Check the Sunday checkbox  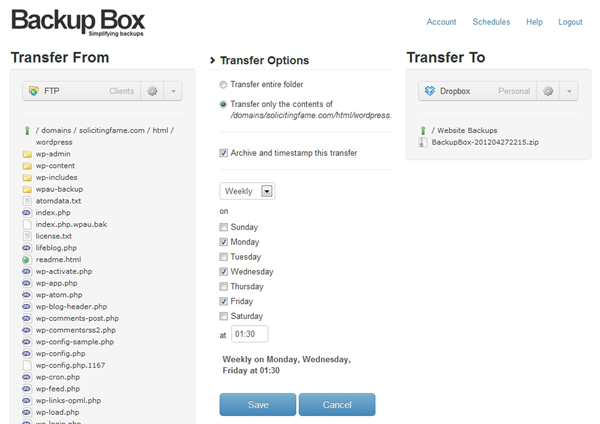point(223,227)
